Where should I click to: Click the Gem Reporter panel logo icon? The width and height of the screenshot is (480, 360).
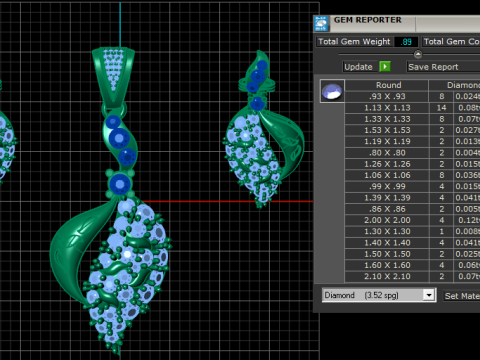coord(321,24)
